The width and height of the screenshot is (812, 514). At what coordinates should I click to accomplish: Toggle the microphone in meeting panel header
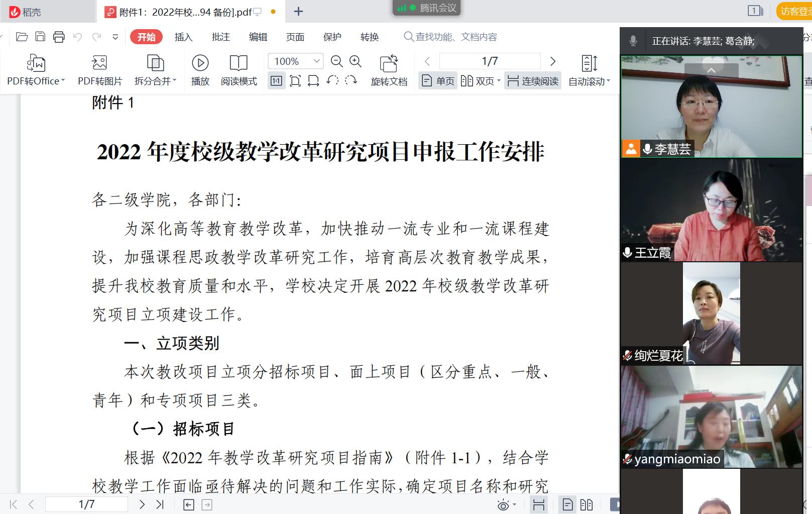(633, 41)
